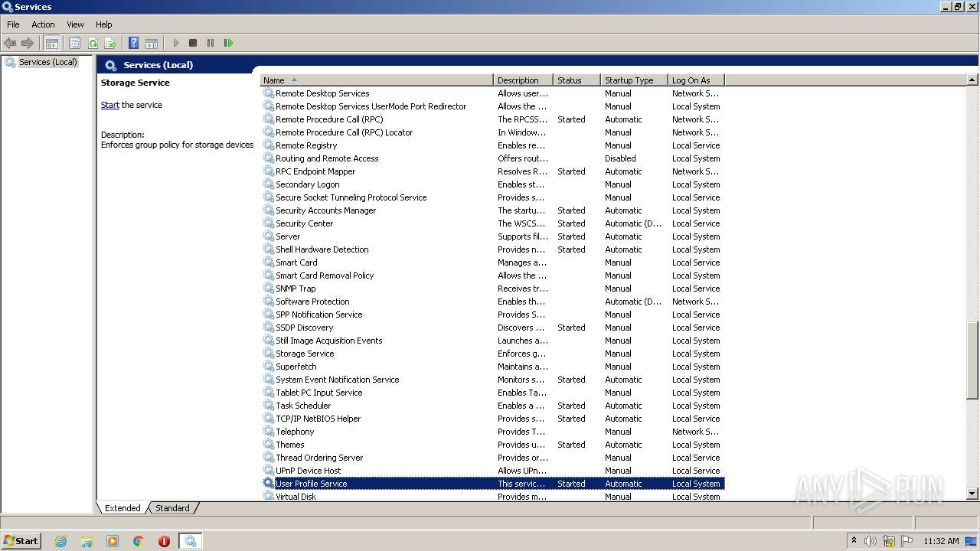The height and width of the screenshot is (551, 980).
Task: Select the Shell Hardware Detection service
Action: pos(492,249)
